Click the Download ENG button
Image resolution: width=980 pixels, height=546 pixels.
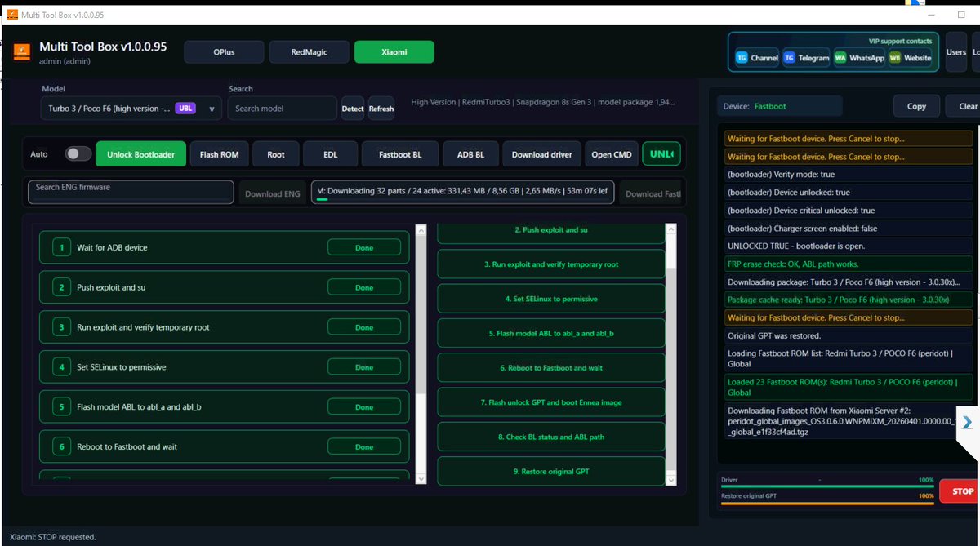tap(273, 193)
